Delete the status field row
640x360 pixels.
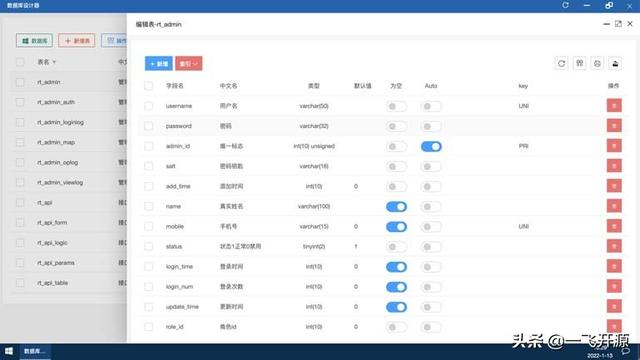coord(614,246)
